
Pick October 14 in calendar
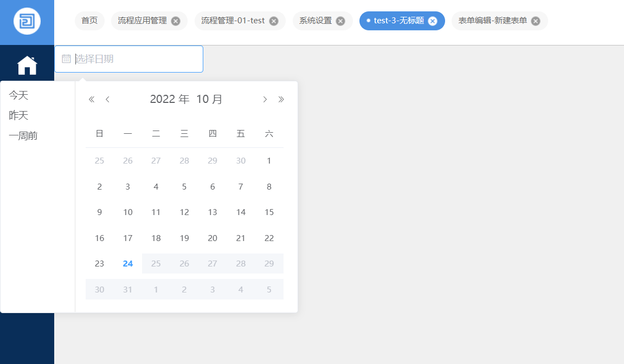tap(241, 212)
